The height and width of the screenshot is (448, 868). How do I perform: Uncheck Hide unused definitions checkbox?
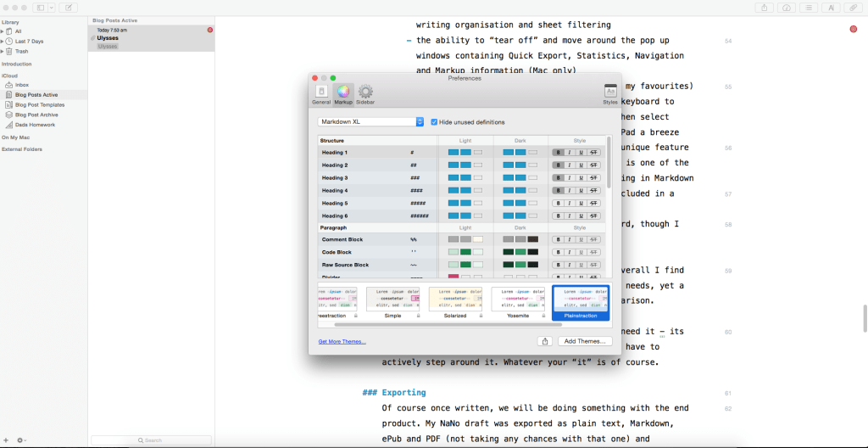435,122
